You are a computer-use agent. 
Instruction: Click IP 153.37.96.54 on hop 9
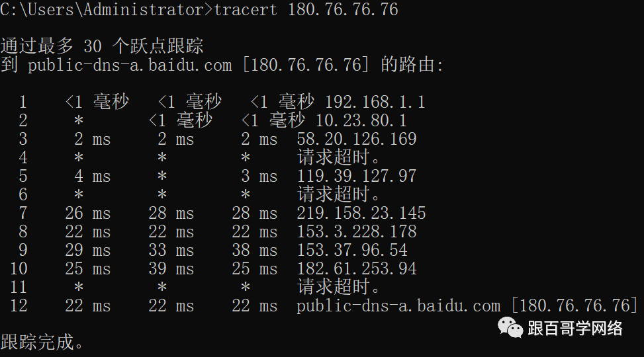(352, 250)
